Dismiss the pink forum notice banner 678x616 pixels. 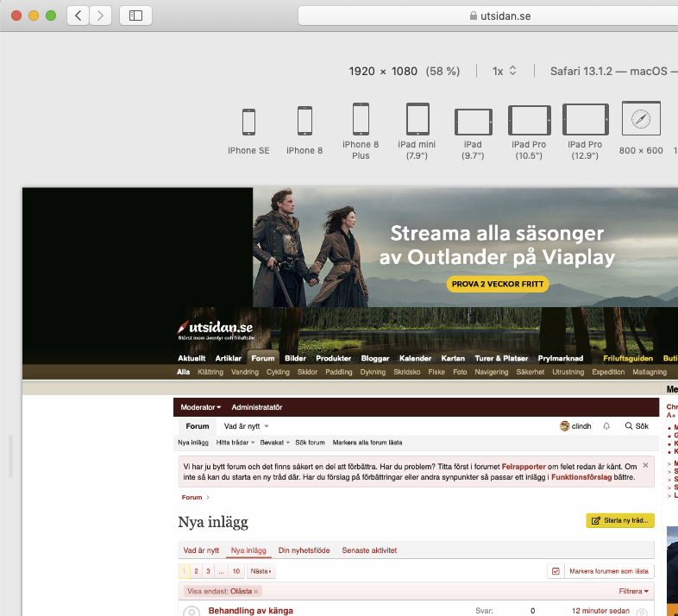point(645,465)
